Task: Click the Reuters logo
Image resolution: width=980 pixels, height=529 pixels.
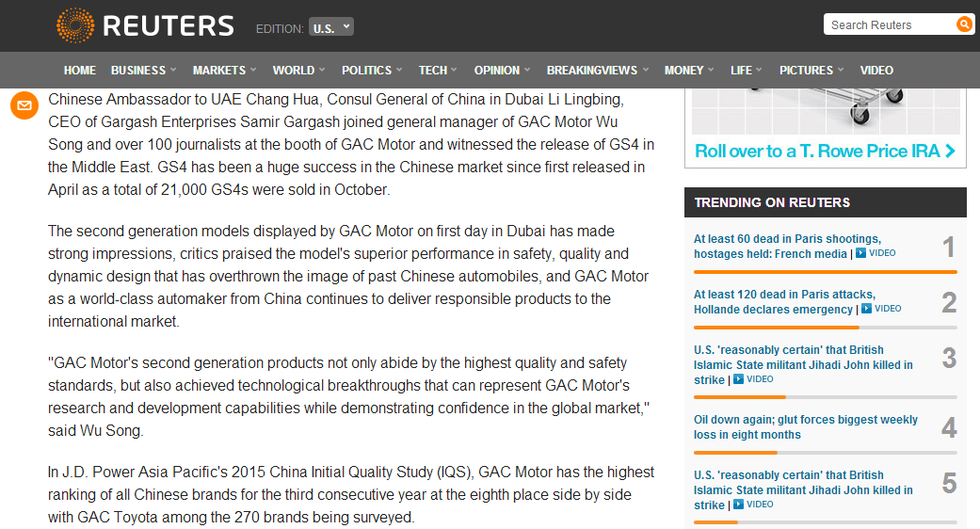Action: pos(145,25)
